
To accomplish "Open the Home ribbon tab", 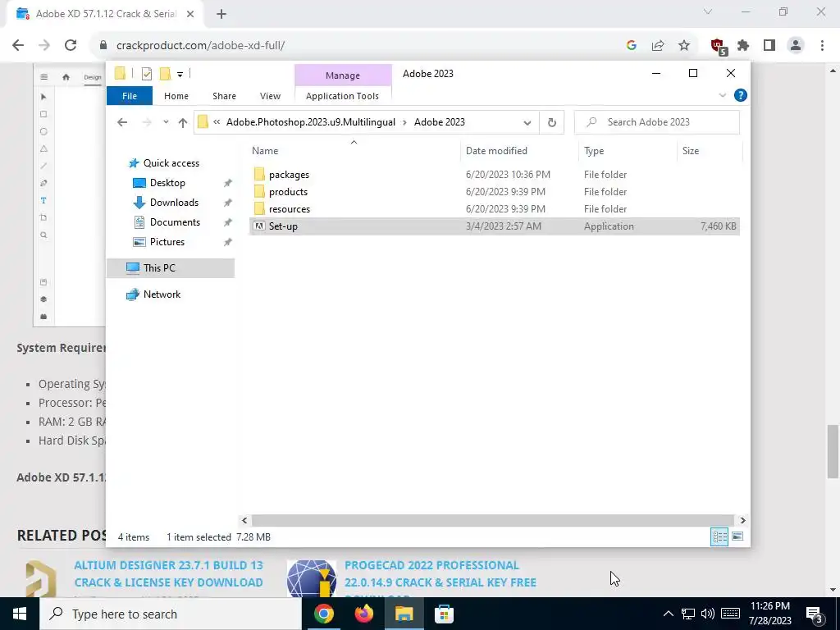I will (176, 96).
